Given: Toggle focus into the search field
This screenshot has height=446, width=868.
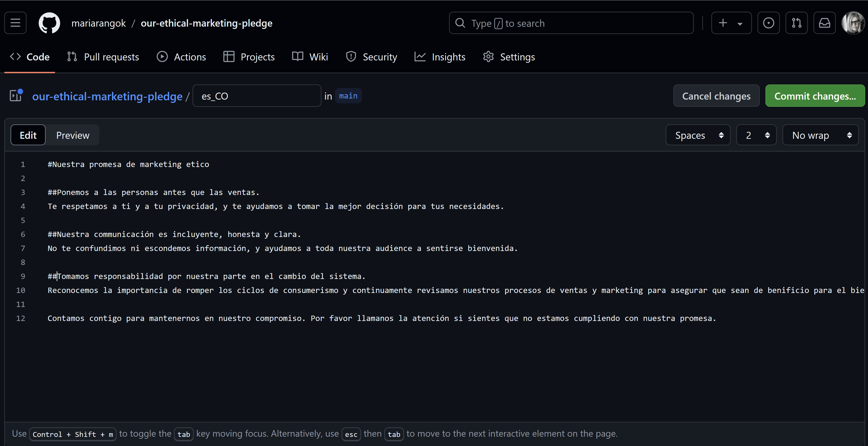Looking at the screenshot, I should tap(571, 23).
